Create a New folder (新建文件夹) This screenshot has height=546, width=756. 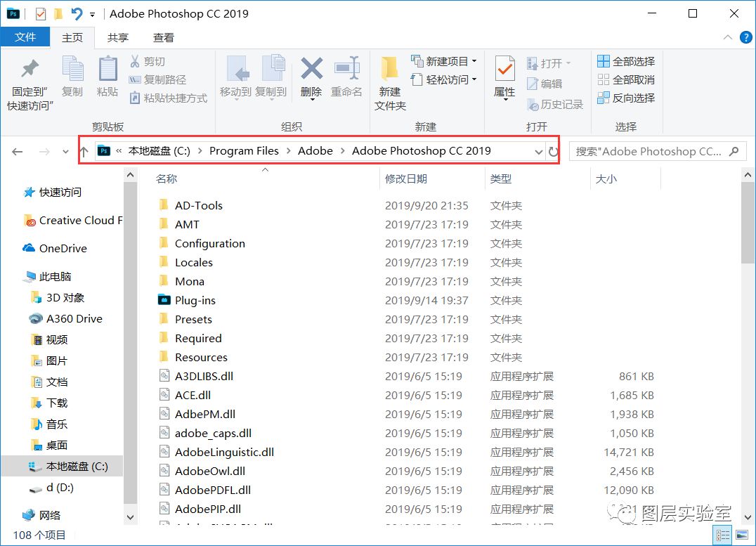point(390,83)
